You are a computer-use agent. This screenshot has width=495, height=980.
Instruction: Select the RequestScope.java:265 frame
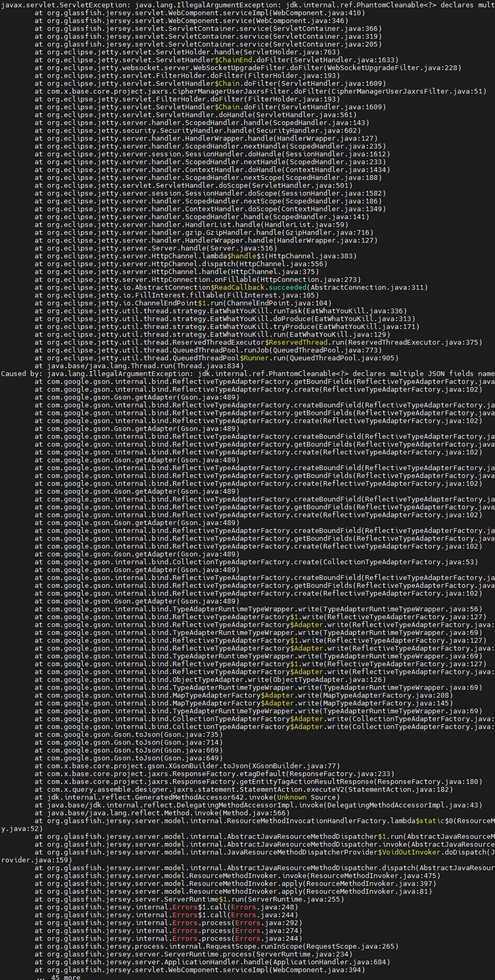pyautogui.click(x=217, y=946)
